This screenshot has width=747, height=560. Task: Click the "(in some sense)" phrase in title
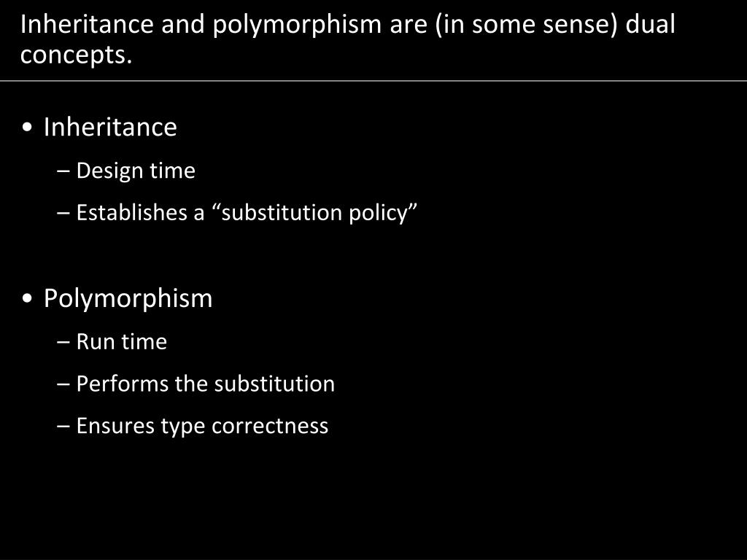[x=526, y=25]
